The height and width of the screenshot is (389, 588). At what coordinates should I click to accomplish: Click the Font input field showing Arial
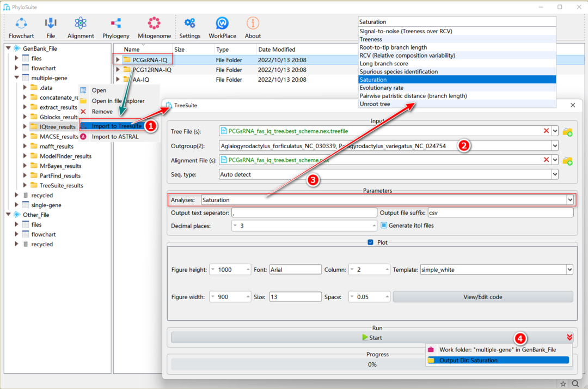[295, 270]
